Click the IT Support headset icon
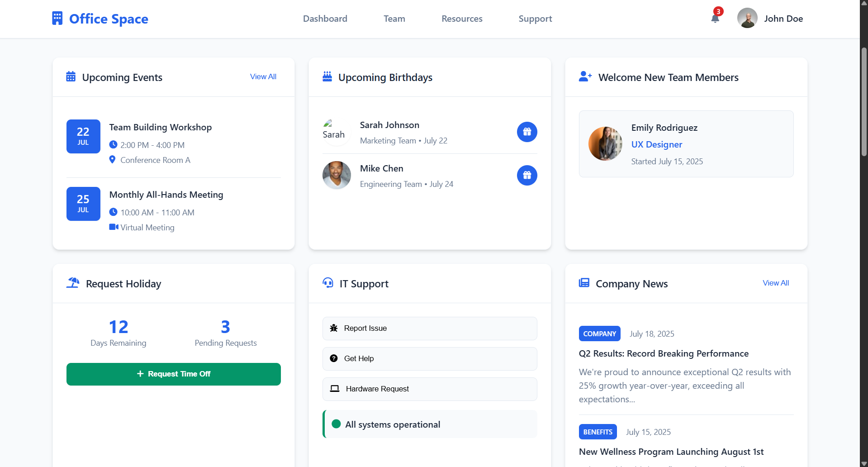 328,283
